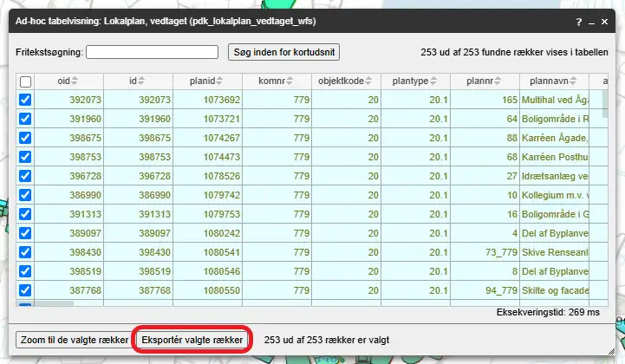Uncheck the row with oid 392073

pos(25,100)
